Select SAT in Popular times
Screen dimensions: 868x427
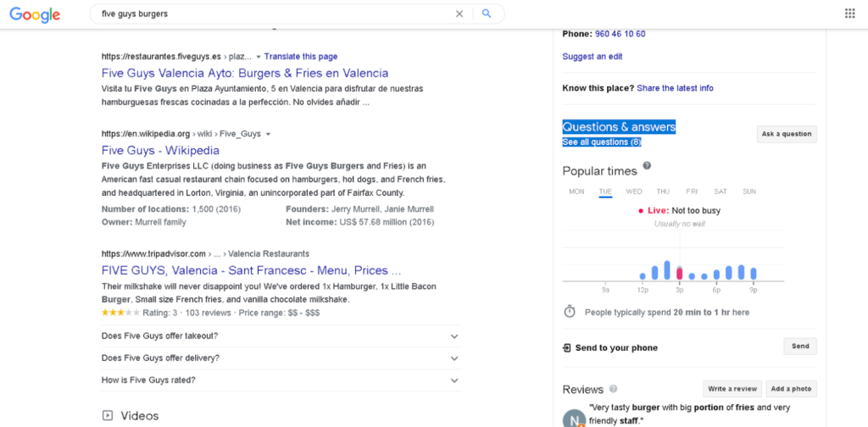[x=721, y=191]
